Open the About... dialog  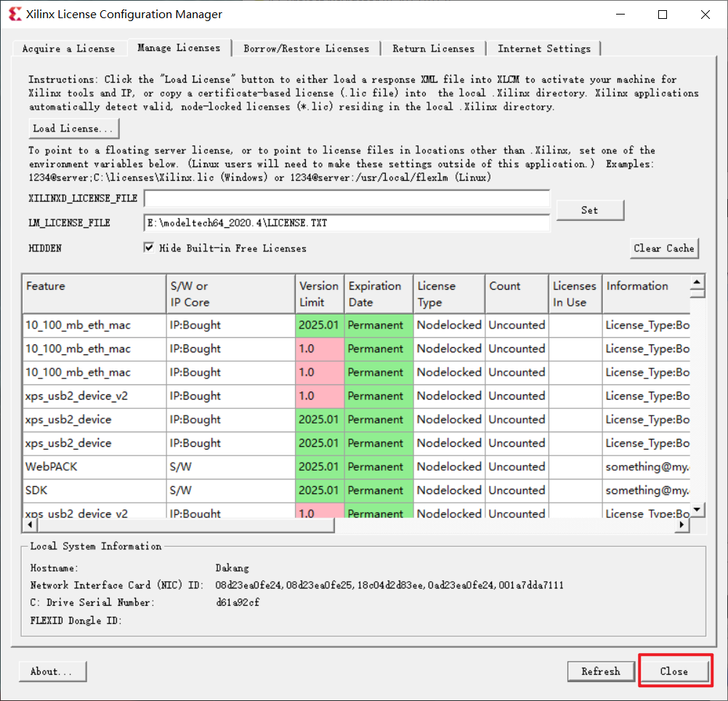[52, 671]
